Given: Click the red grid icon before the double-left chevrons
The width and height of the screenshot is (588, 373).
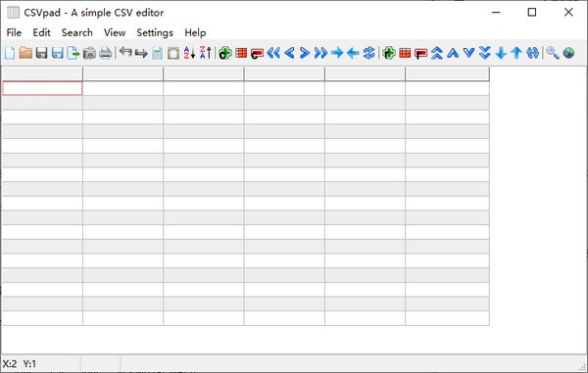Looking at the screenshot, I should (x=241, y=53).
